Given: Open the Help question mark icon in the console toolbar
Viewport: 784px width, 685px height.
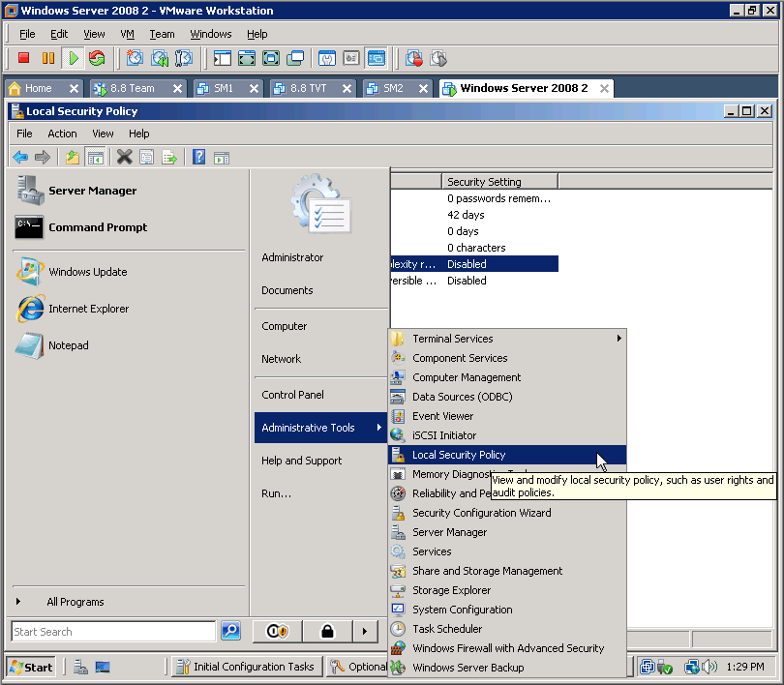Looking at the screenshot, I should [198, 157].
